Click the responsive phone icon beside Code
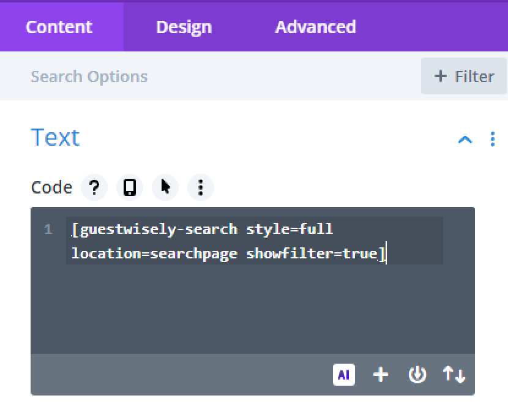Screen dimensions: 508x420 tap(129, 187)
